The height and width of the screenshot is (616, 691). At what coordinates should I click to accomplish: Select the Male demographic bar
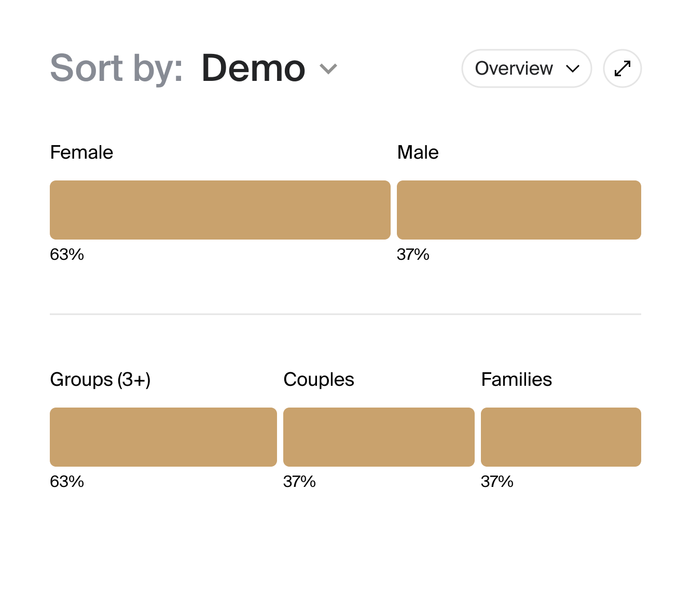pyautogui.click(x=519, y=209)
